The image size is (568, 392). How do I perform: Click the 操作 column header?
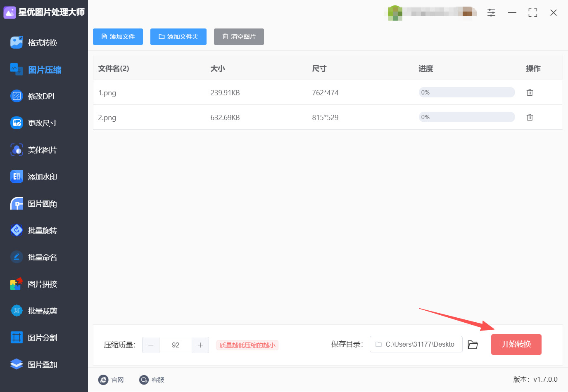[533, 68]
